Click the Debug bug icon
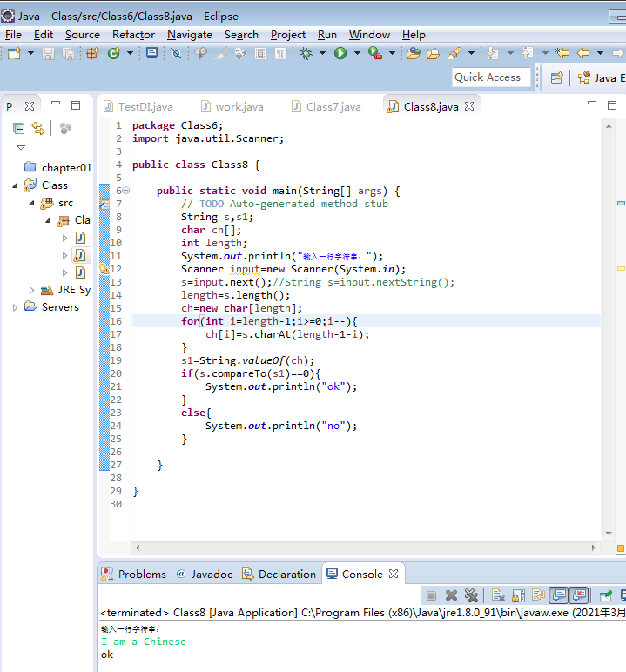 tap(306, 54)
